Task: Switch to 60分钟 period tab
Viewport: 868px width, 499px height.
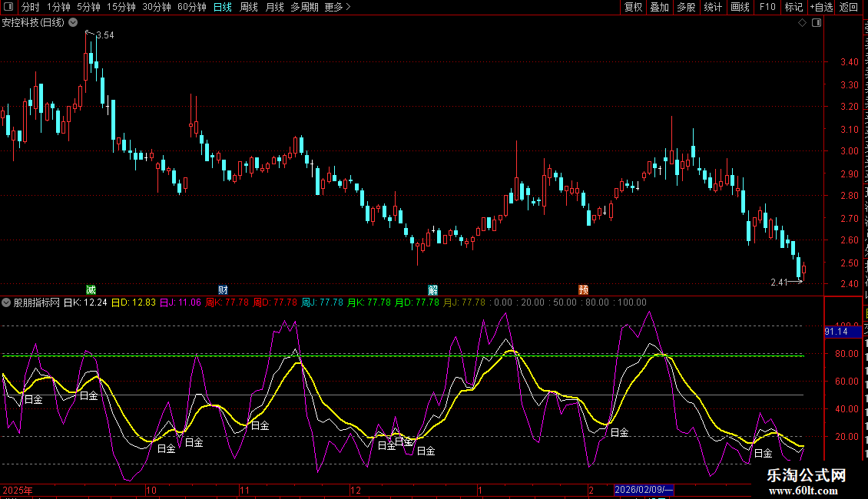Action: point(191,7)
